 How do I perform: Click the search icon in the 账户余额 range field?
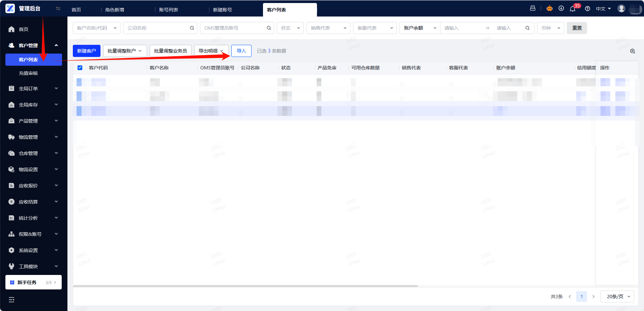527,28
